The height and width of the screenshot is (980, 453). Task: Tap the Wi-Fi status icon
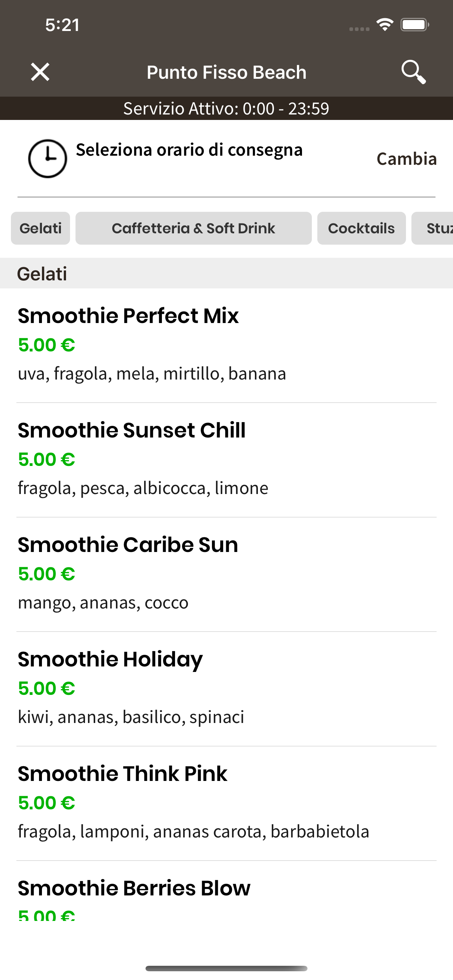(x=385, y=25)
